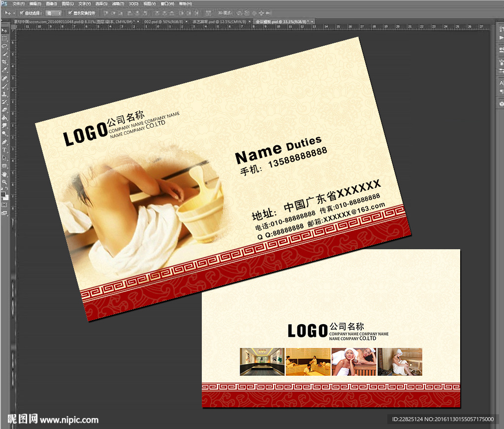Screen dimensions: 504x429
Task: Change the screen mode
Action: [4, 213]
